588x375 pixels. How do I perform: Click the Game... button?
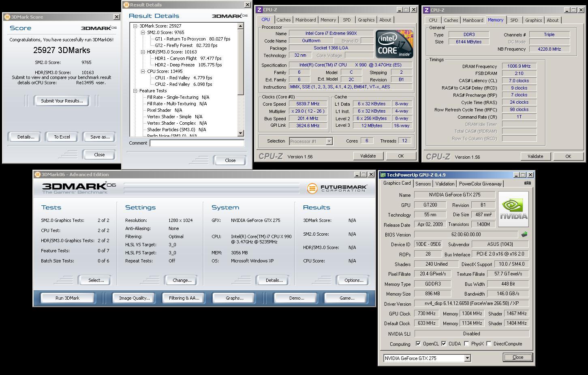pyautogui.click(x=346, y=298)
